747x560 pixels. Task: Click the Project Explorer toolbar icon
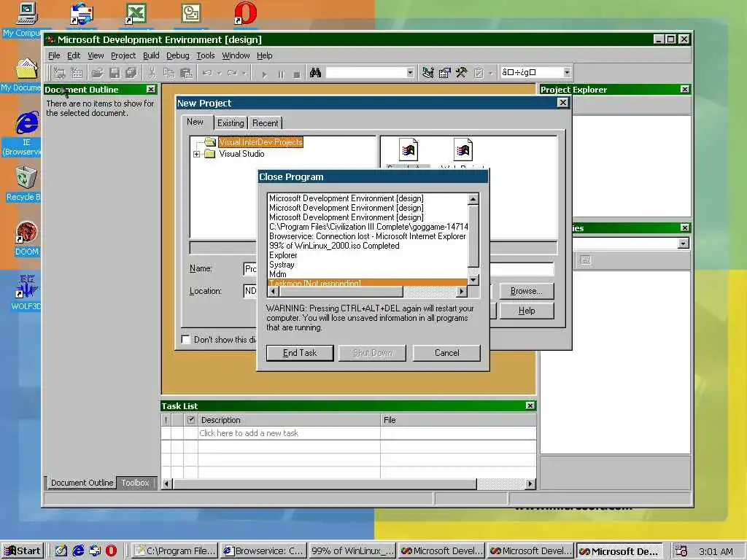point(427,73)
